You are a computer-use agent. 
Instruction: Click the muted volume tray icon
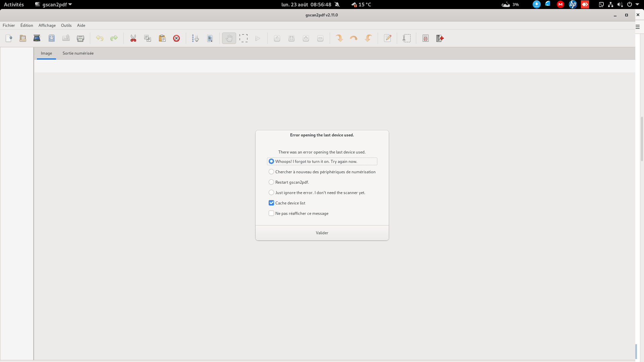620,5
